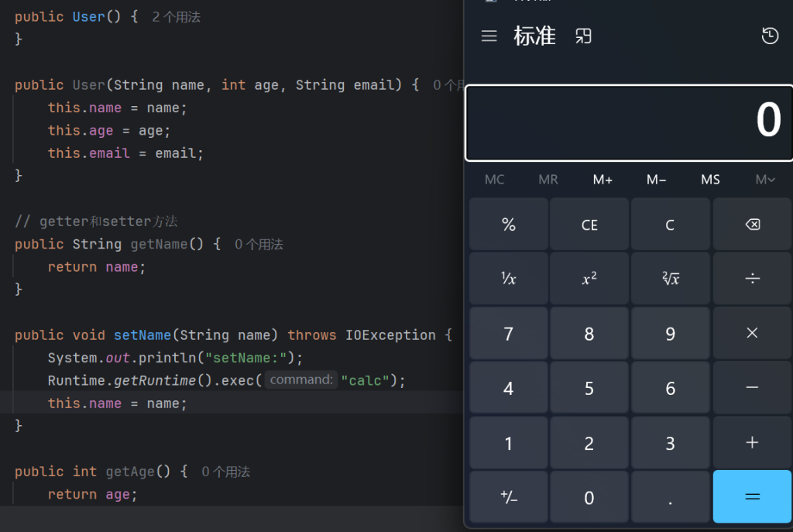Click the MS memory store button
793x532 pixels.
tap(710, 180)
